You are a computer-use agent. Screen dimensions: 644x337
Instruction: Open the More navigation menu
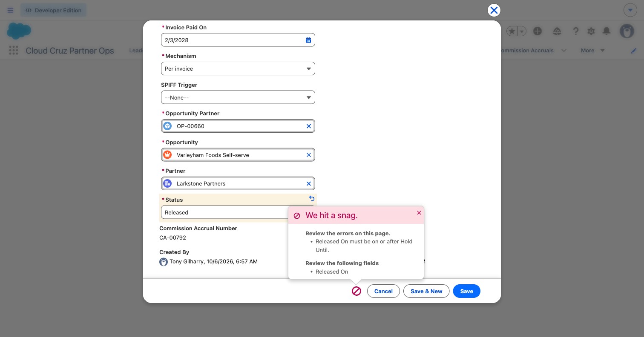(x=592, y=50)
